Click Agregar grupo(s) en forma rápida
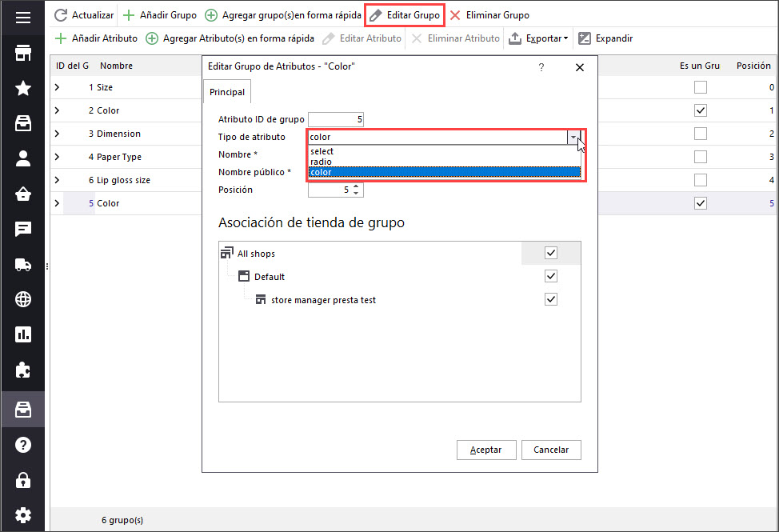This screenshot has height=532, width=779. pos(283,15)
